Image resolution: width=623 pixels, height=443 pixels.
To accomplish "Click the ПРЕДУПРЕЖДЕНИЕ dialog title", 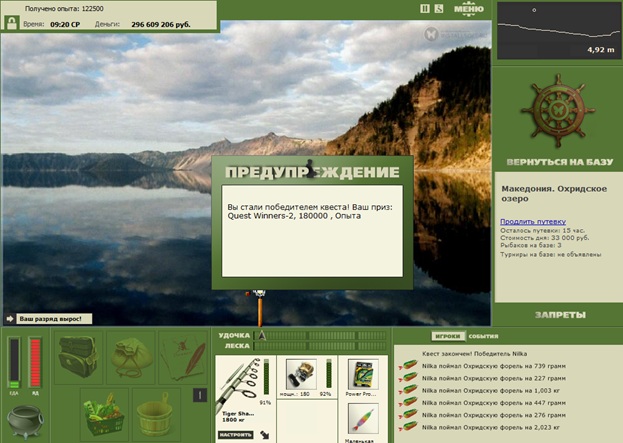I will (x=312, y=172).
